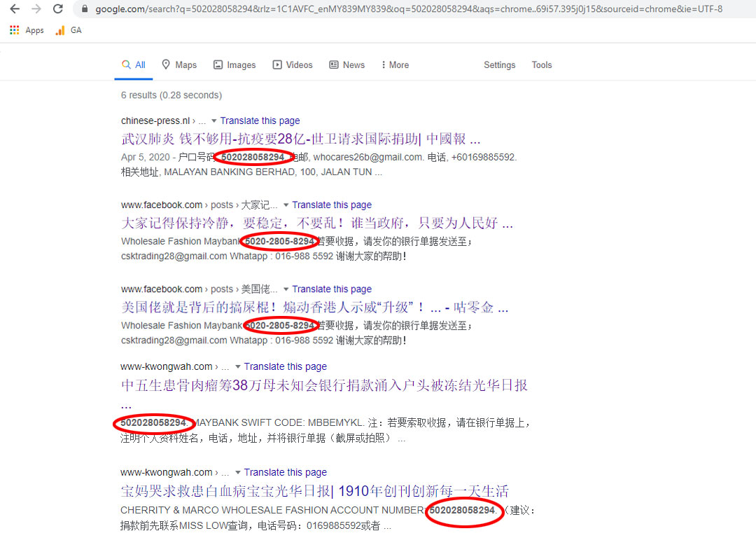
Task: Open the 美国佬就是背后的搞屎棍 result title
Action: click(x=315, y=308)
